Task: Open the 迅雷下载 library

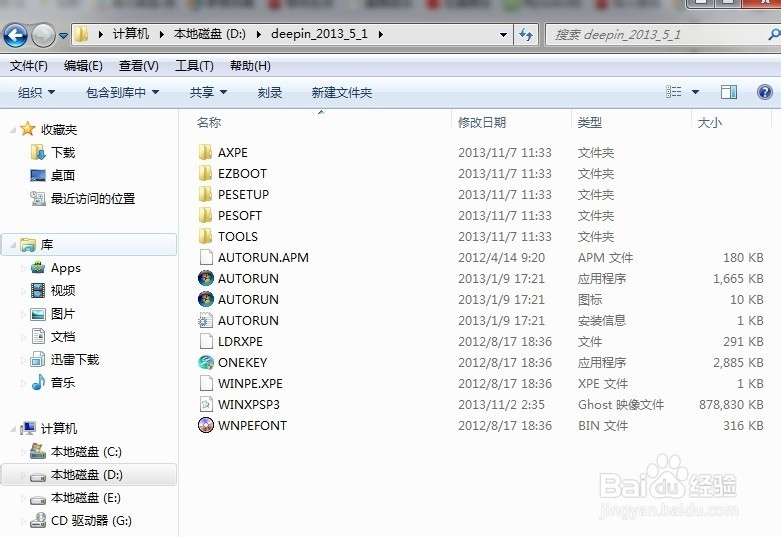Action: tap(75, 360)
